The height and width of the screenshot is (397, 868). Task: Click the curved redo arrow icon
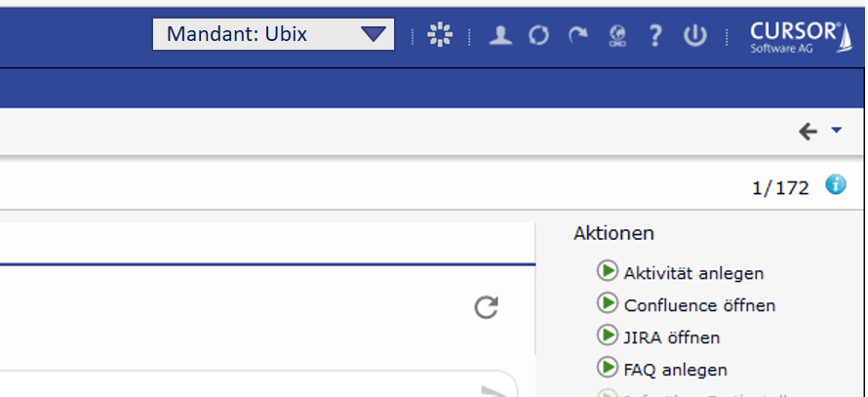point(578,36)
